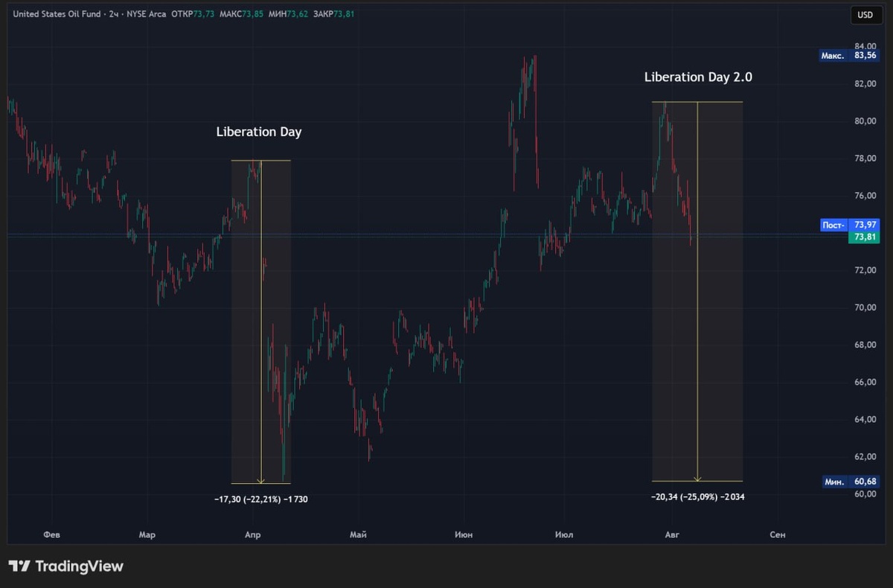Click the 82,00 price axis level
This screenshot has height=588, width=893.
pyautogui.click(x=864, y=83)
